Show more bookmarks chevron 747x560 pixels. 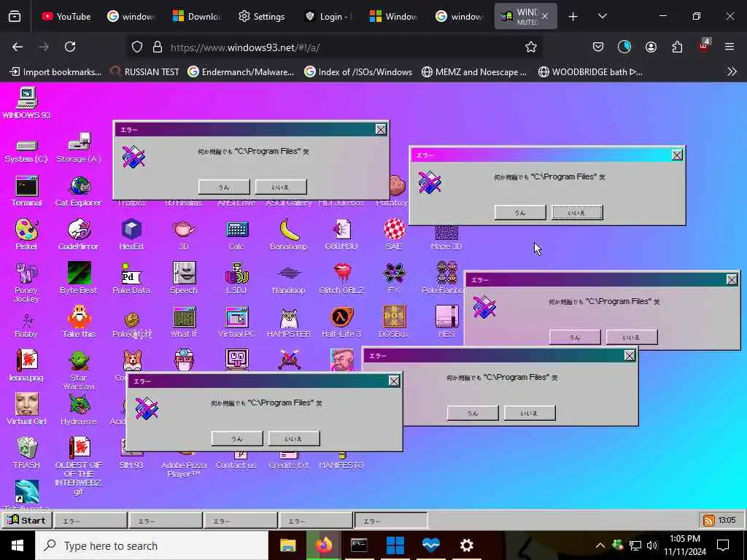pyautogui.click(x=732, y=71)
